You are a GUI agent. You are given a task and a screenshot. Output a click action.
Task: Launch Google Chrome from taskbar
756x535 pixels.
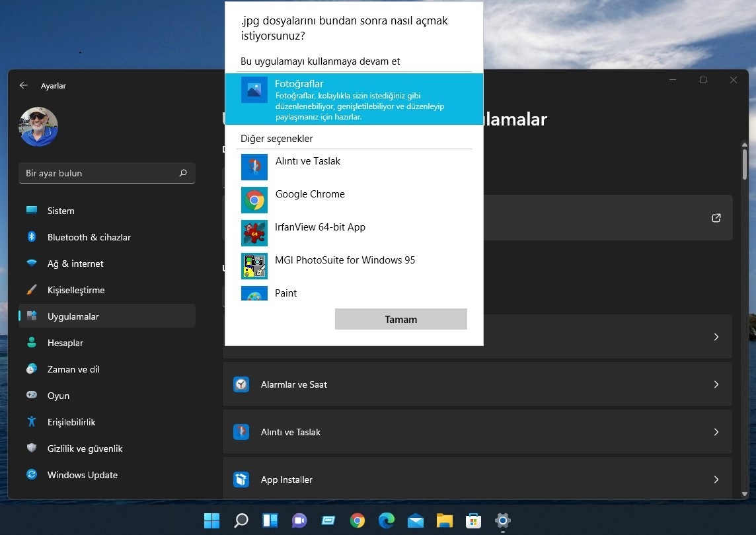click(358, 520)
